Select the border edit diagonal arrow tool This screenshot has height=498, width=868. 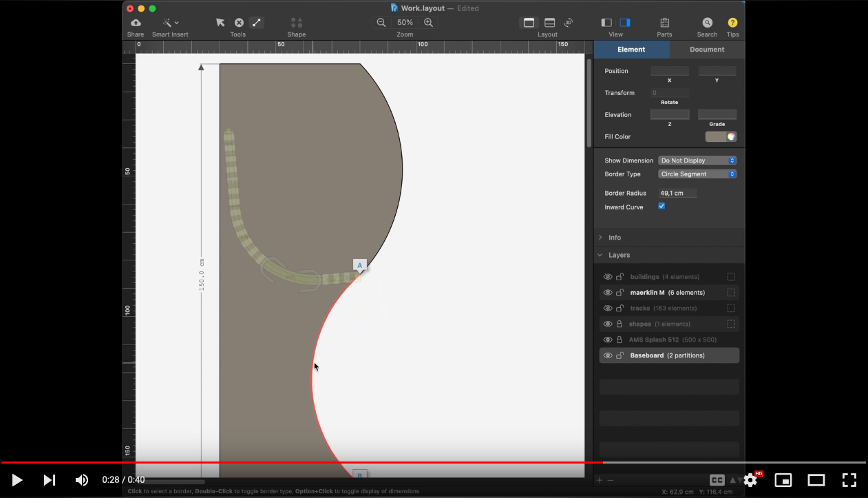pyautogui.click(x=256, y=23)
